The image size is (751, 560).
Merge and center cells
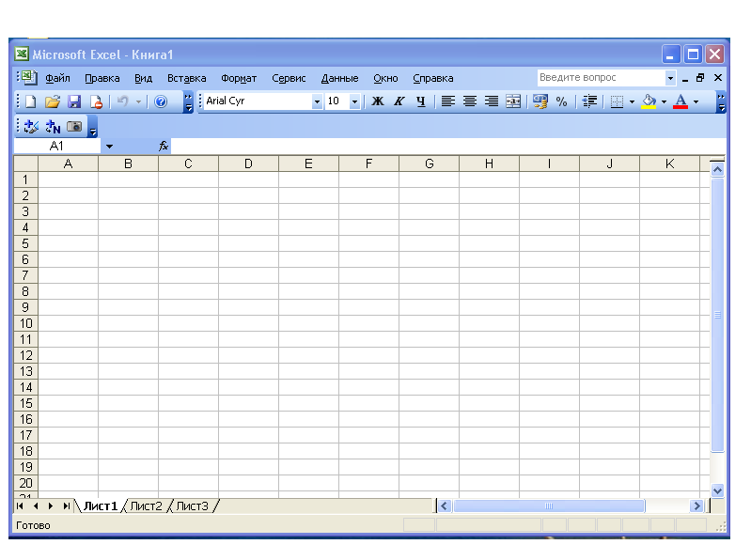pyautogui.click(x=513, y=101)
